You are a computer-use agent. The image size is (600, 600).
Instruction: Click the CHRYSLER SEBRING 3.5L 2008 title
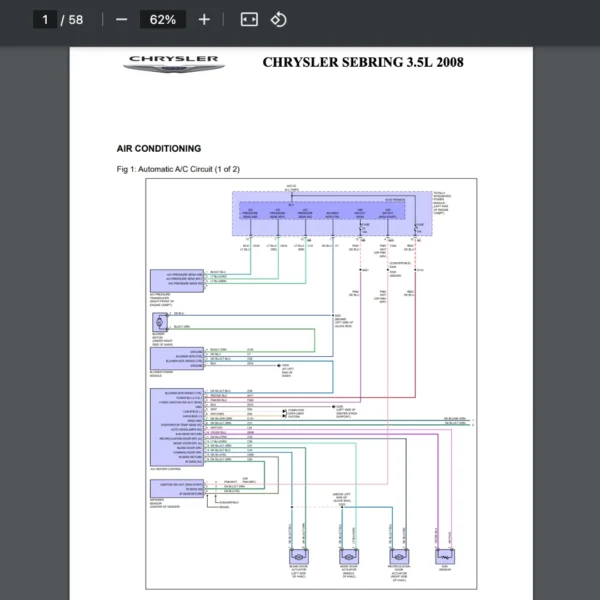click(362, 63)
